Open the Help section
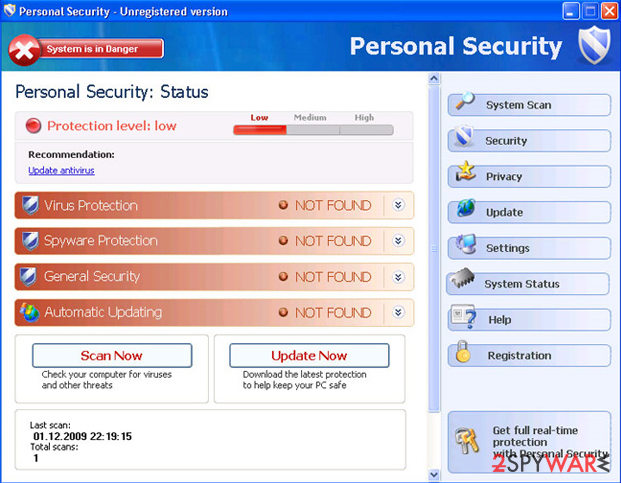The image size is (621, 483). tap(529, 320)
